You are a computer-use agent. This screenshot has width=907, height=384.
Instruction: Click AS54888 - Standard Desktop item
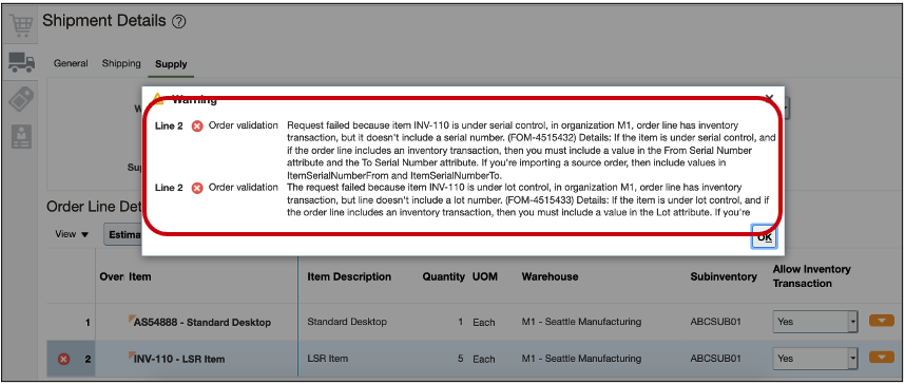pyautogui.click(x=202, y=322)
